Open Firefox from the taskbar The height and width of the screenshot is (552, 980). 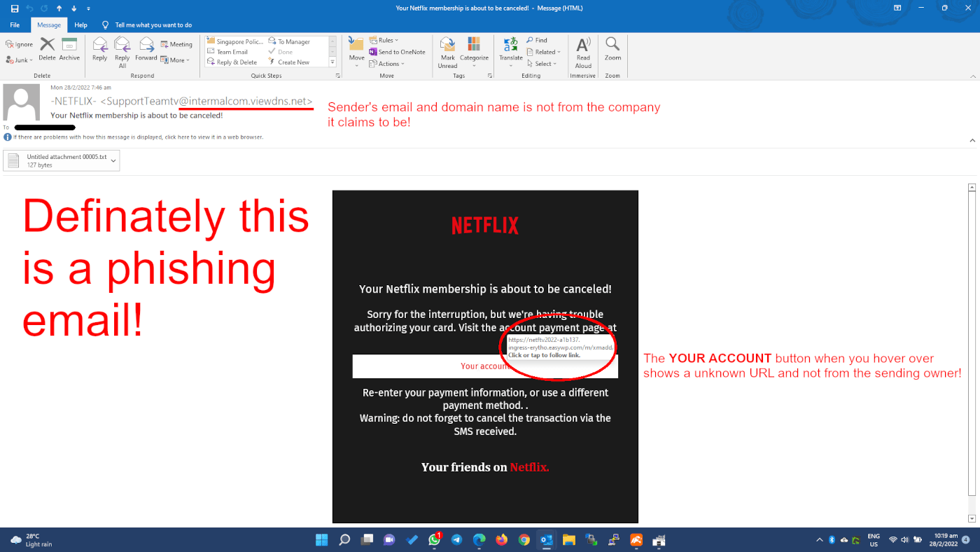coord(502,540)
